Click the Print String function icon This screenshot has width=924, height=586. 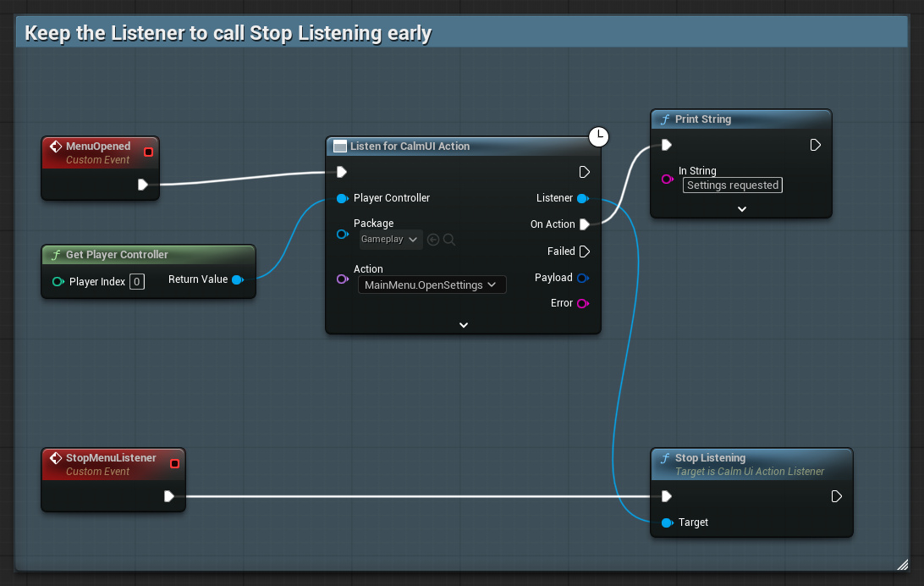(x=665, y=119)
